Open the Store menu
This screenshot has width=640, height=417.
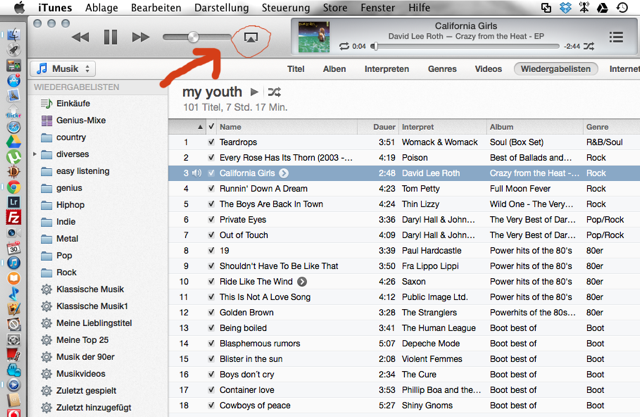(x=335, y=7)
